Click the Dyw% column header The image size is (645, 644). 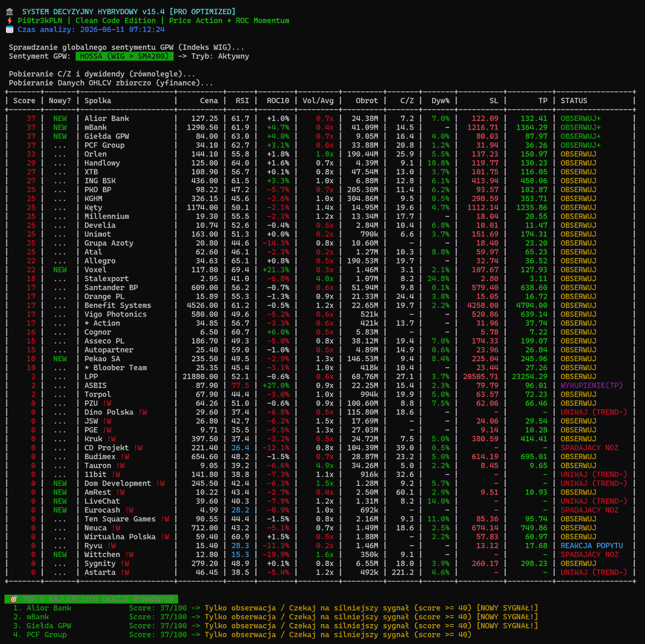[x=441, y=101]
